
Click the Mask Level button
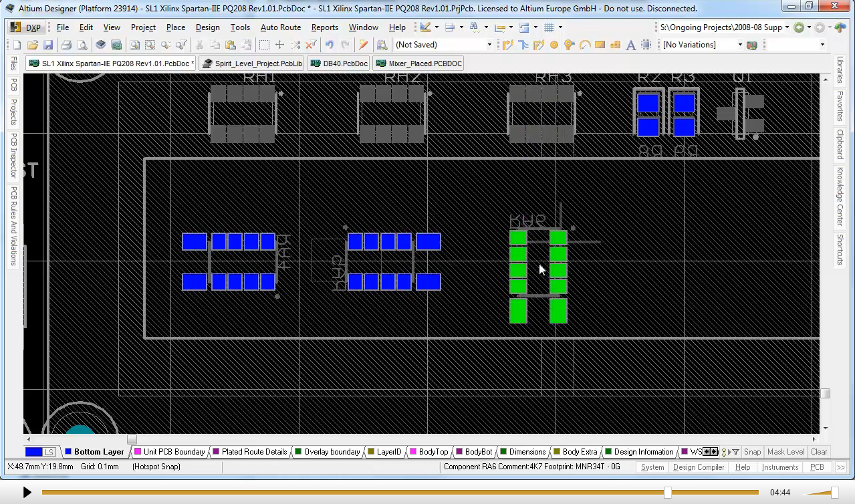pos(785,452)
